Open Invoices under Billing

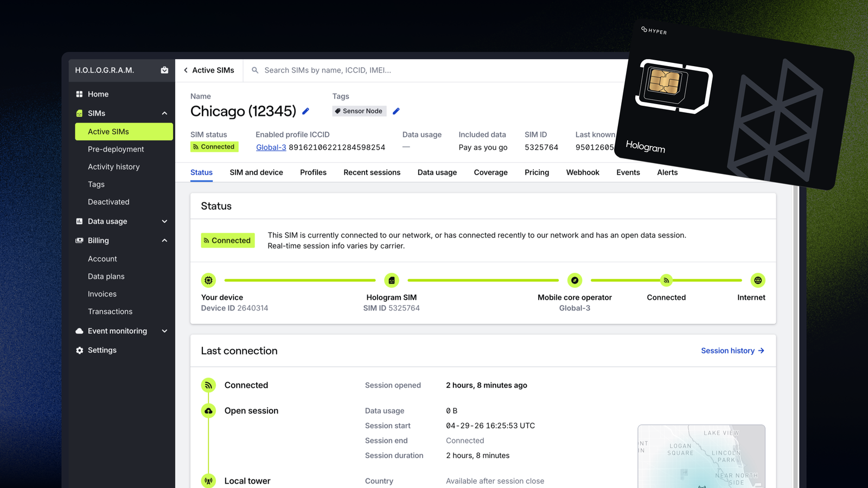point(102,294)
